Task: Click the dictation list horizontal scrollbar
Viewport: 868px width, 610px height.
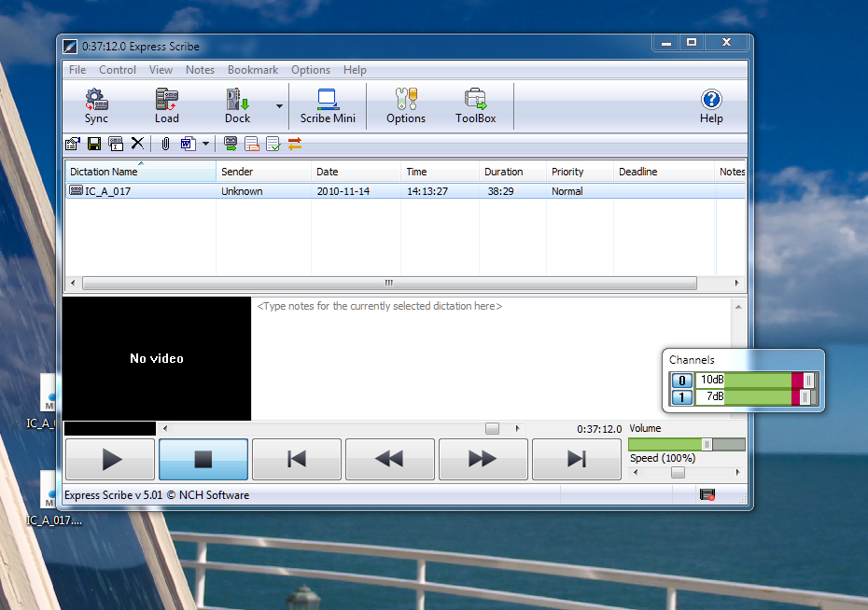Action: (389, 284)
